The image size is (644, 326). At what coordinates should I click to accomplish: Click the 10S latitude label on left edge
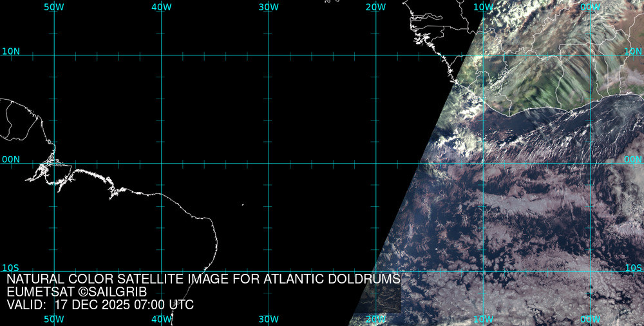tap(11, 267)
